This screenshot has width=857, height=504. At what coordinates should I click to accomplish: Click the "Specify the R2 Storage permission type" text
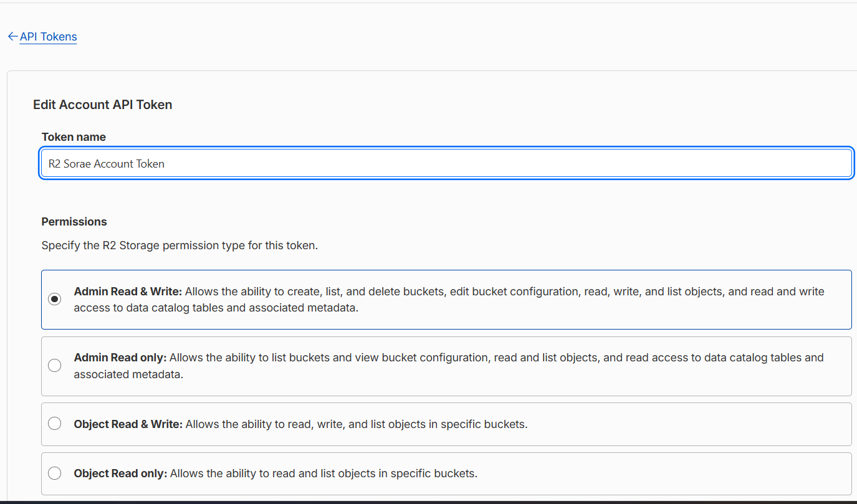(x=180, y=245)
